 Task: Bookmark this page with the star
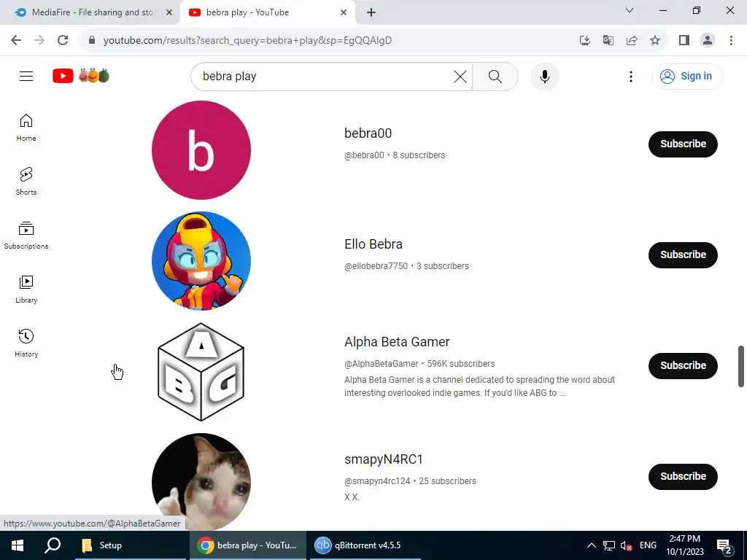[x=655, y=40]
